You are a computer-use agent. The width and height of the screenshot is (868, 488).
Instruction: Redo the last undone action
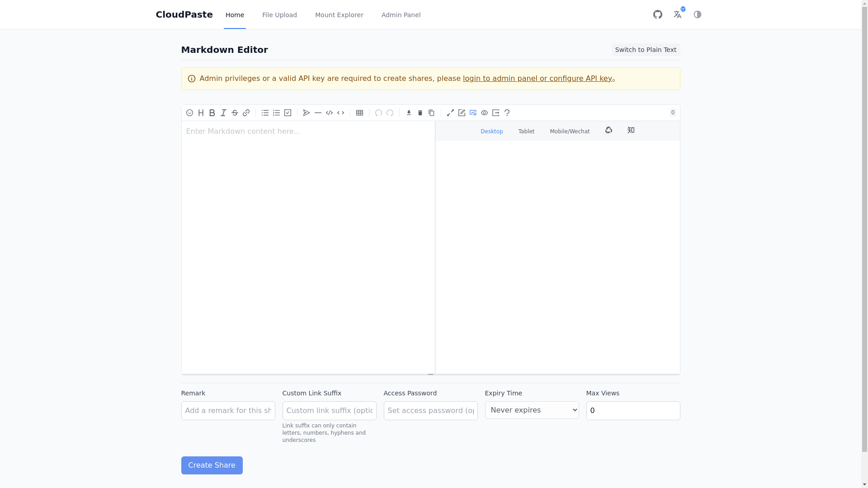click(x=390, y=113)
